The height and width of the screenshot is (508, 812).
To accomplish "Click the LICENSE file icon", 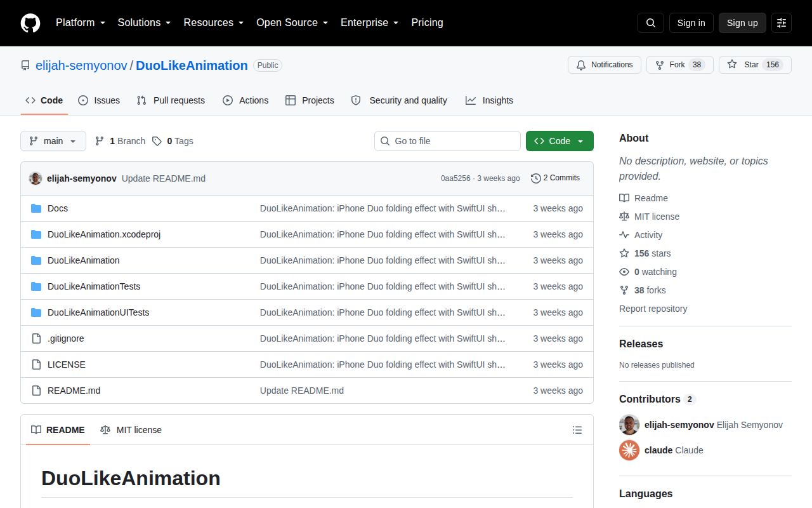I will [36, 364].
